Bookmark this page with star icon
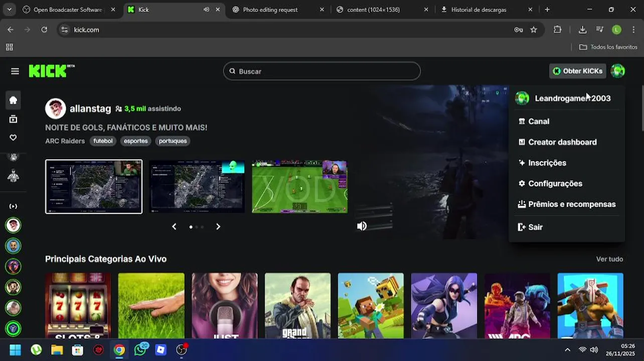This screenshot has height=361, width=644. pyautogui.click(x=534, y=30)
